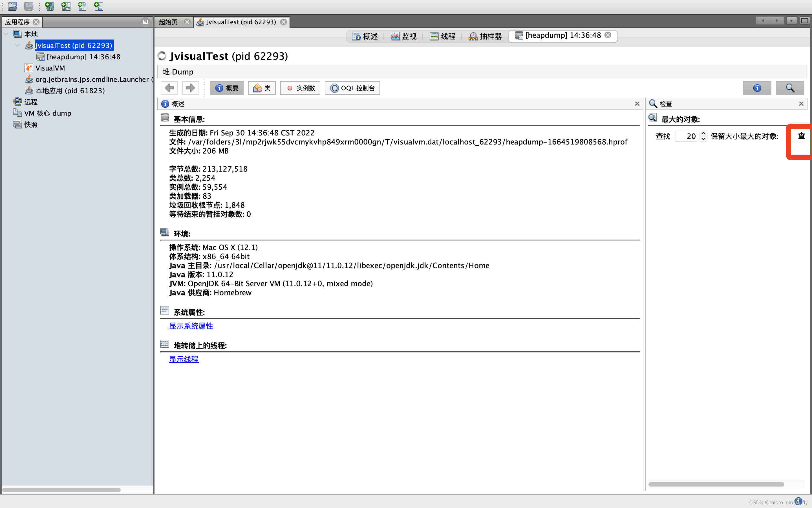Click scroll-tabs-left arrow at top right
The width and height of the screenshot is (812, 508).
click(x=763, y=21)
